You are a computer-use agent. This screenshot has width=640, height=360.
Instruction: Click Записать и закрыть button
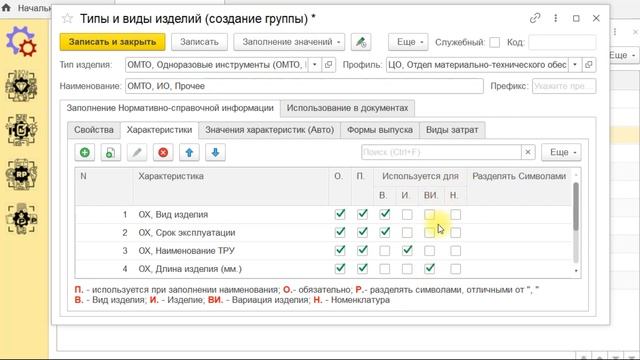112,42
